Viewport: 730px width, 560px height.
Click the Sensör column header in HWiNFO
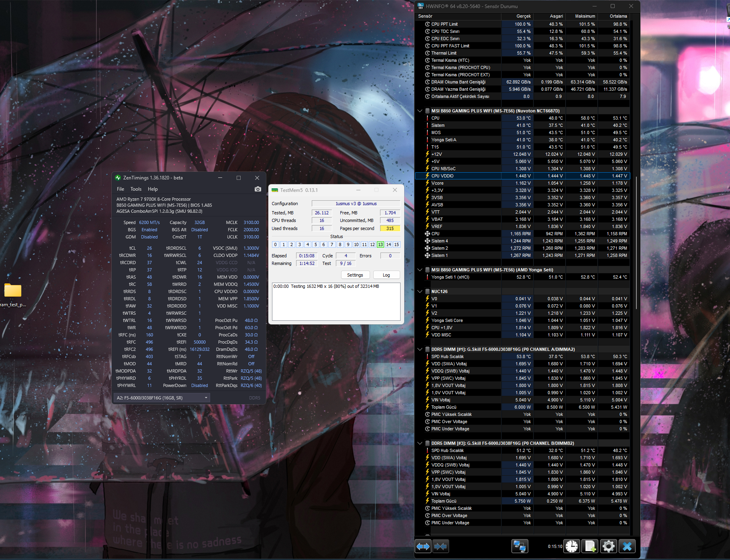coord(458,16)
